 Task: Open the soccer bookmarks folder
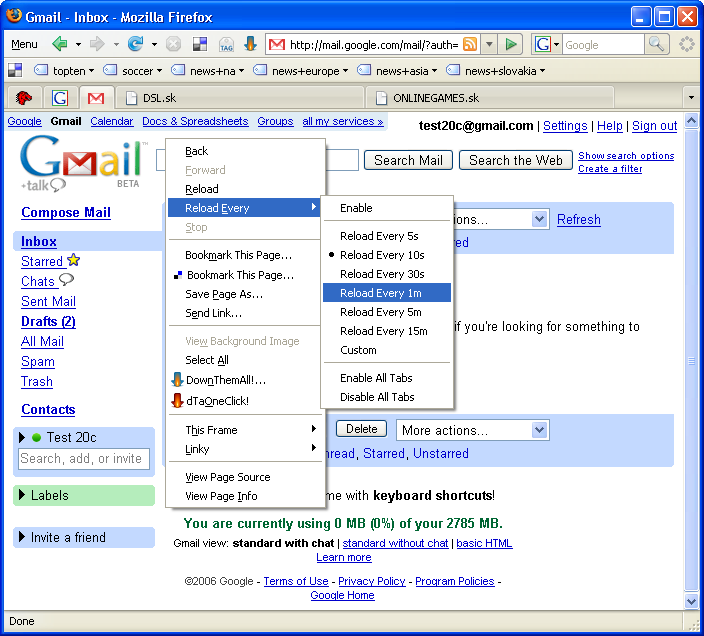click(133, 70)
